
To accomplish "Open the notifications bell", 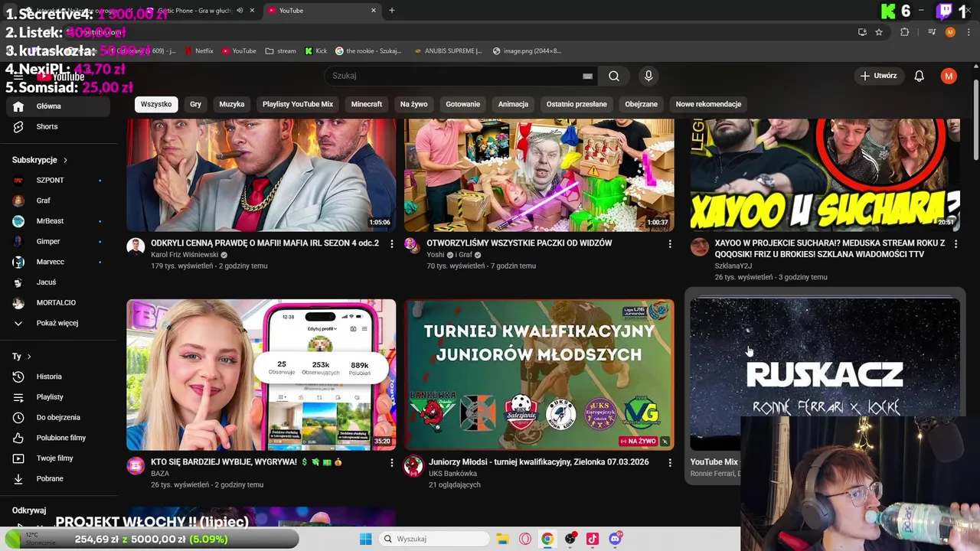I will [x=919, y=76].
